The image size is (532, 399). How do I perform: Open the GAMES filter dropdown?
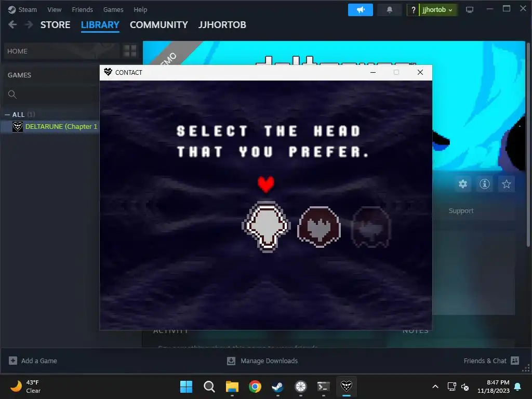pos(19,75)
